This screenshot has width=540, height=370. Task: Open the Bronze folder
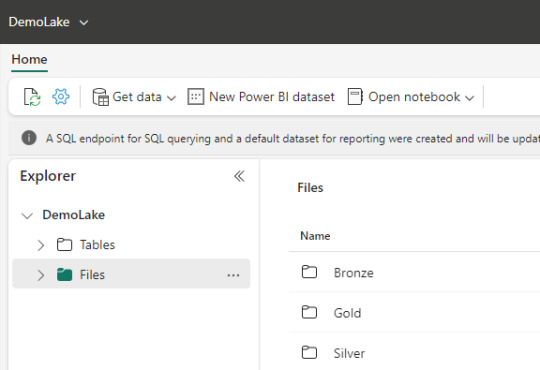click(354, 273)
